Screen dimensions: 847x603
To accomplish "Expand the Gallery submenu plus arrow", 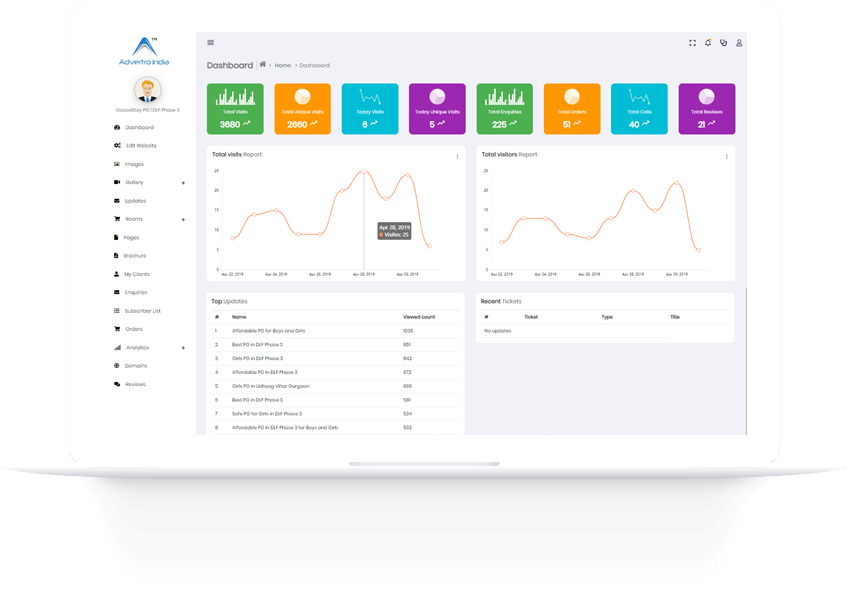I will pyautogui.click(x=183, y=183).
